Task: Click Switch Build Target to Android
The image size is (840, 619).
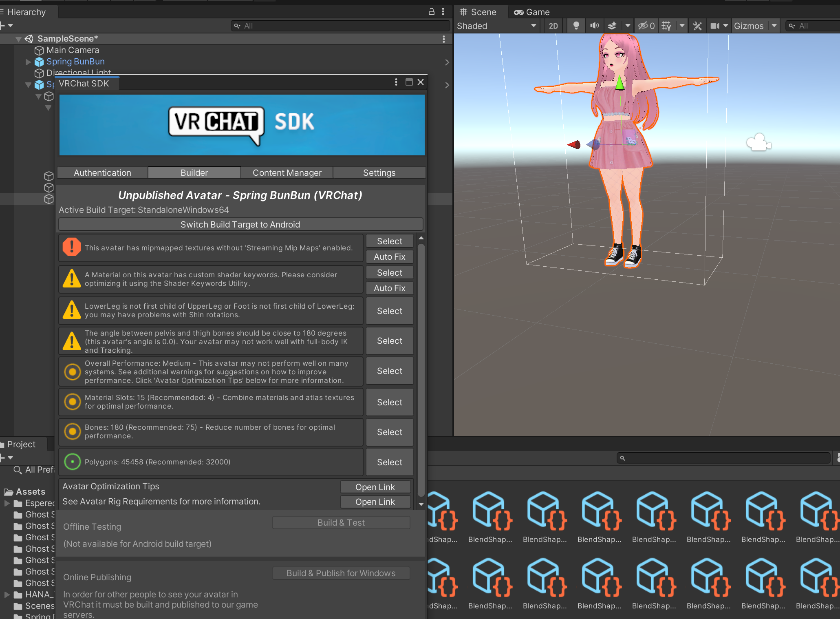Action: click(x=240, y=224)
